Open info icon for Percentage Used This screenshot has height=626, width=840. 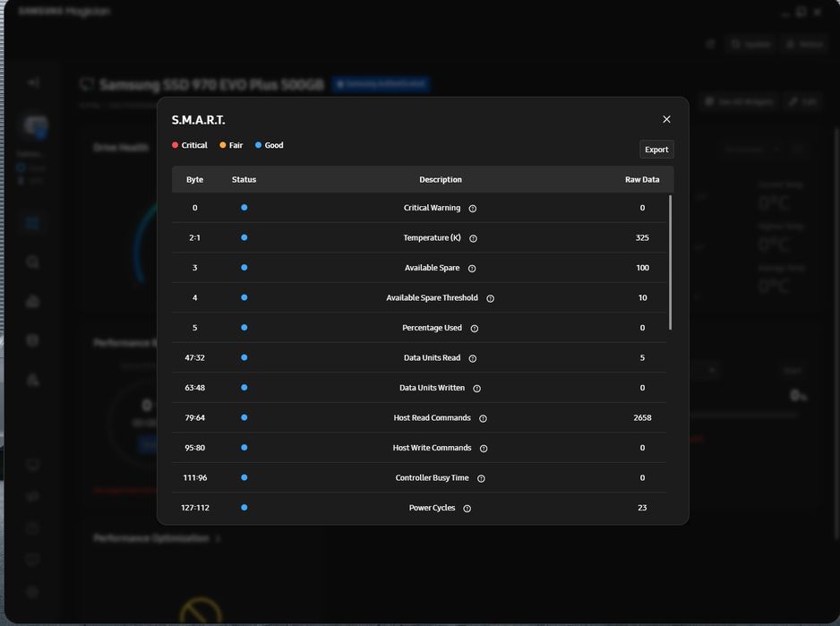(474, 329)
